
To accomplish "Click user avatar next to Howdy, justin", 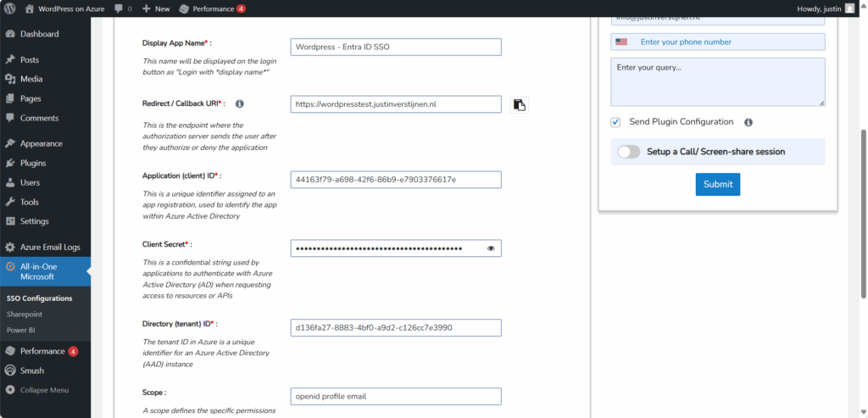I will 850,8.
